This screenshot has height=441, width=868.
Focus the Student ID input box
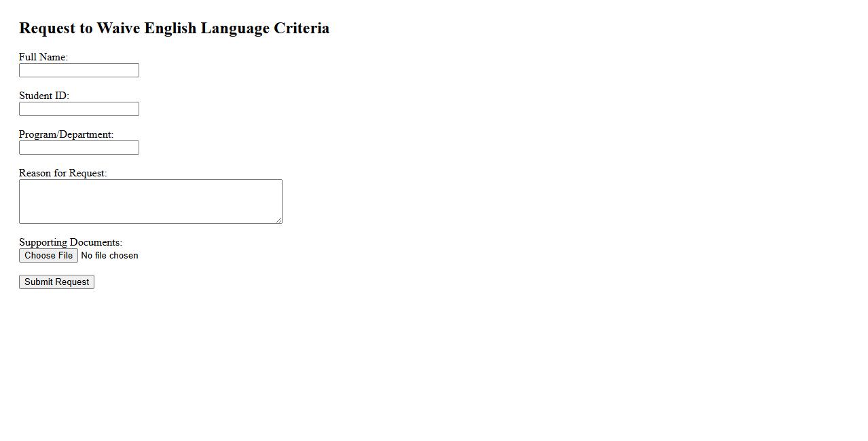[x=79, y=109]
